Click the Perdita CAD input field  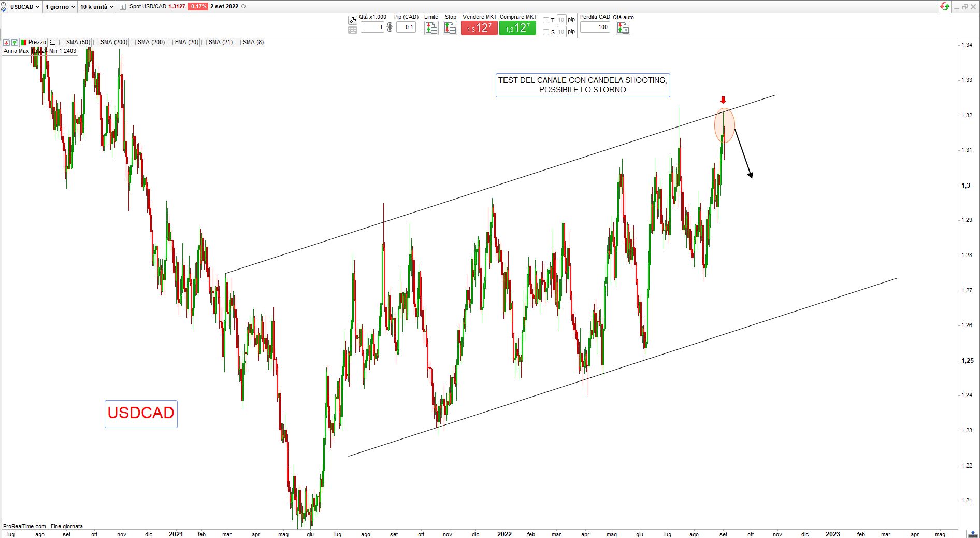tap(595, 27)
